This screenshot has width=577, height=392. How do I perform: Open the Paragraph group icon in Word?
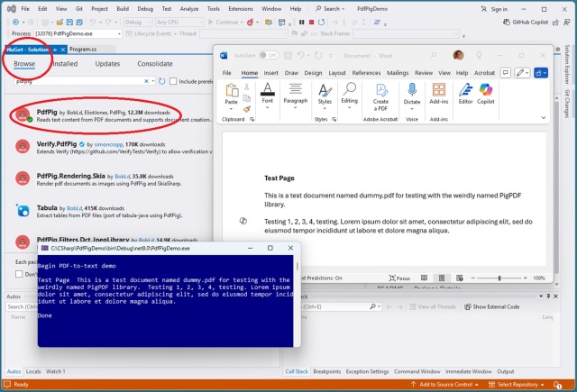[x=295, y=89]
